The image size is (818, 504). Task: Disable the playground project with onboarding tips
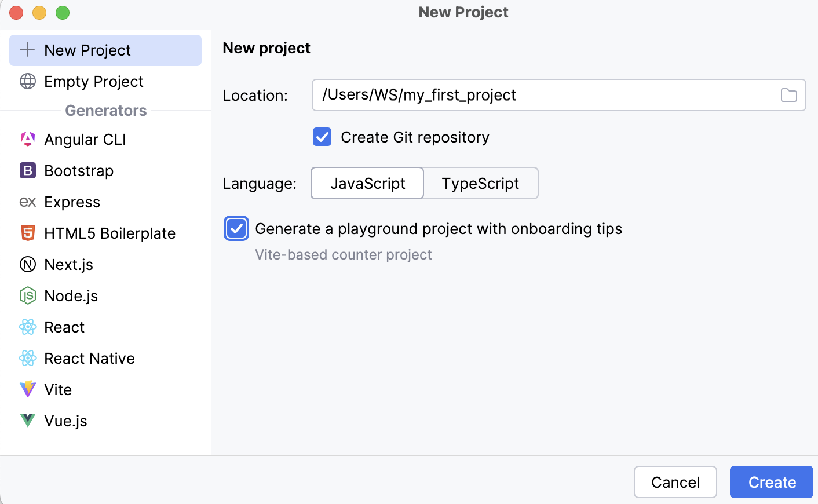click(236, 228)
